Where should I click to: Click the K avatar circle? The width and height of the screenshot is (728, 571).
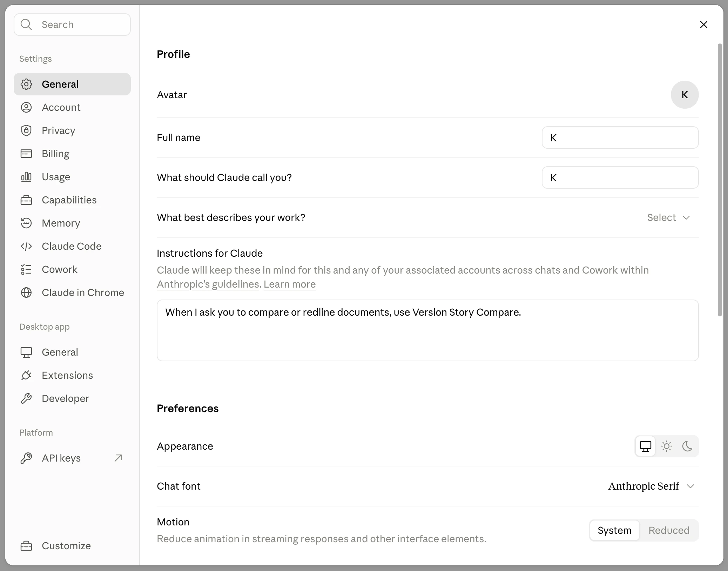[685, 95]
